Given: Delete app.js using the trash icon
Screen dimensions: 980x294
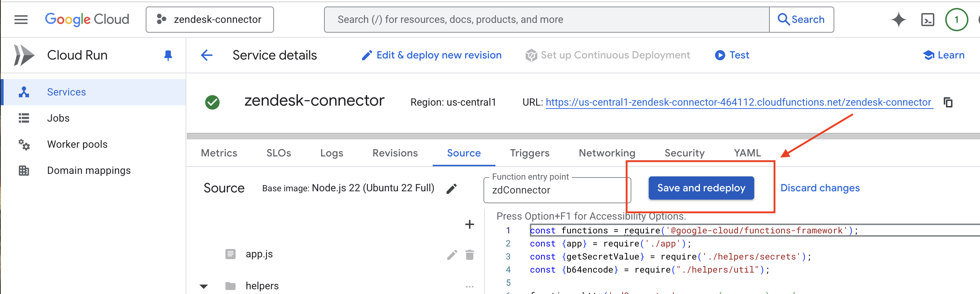Looking at the screenshot, I should click(469, 254).
